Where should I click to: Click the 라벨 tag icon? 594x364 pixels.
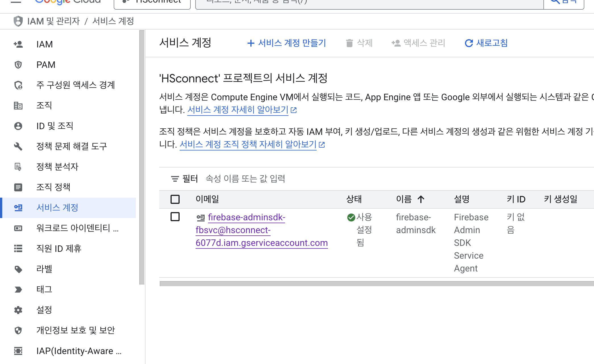point(18,269)
